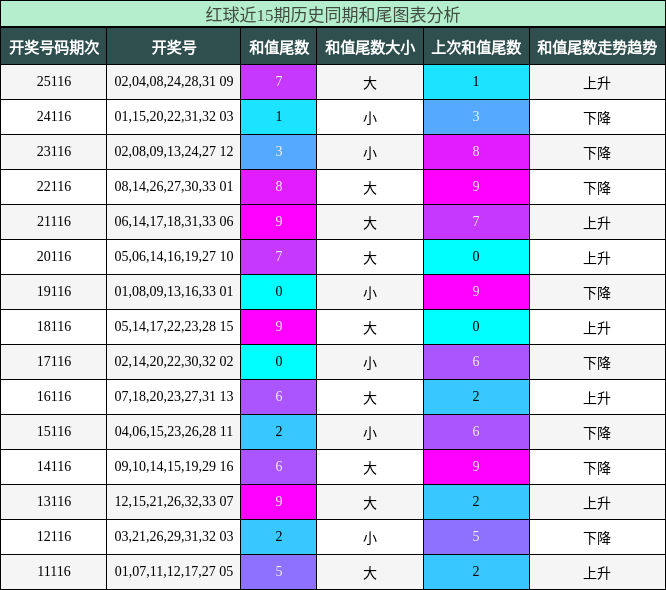Click draw numbers 05,14,17,22,23,28 15
The height and width of the screenshot is (590, 666).
[x=174, y=326]
